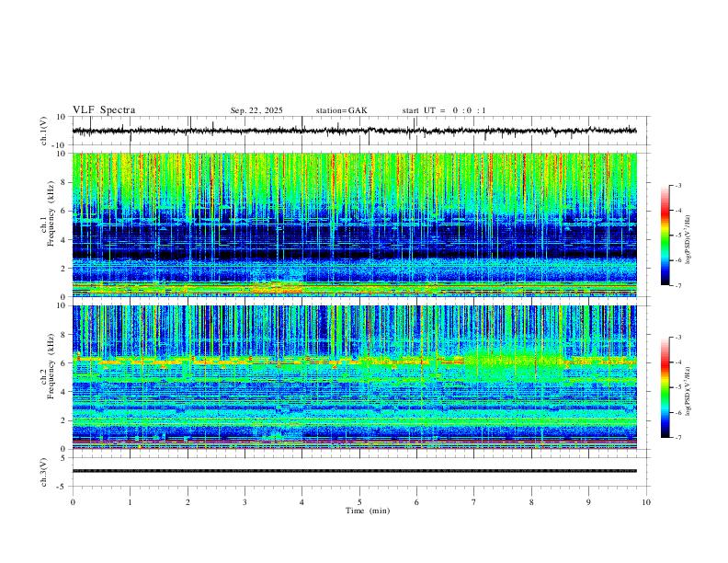
Task: Click the "8" kHz tick on ch.1 frequency axis
Action: tap(63, 182)
